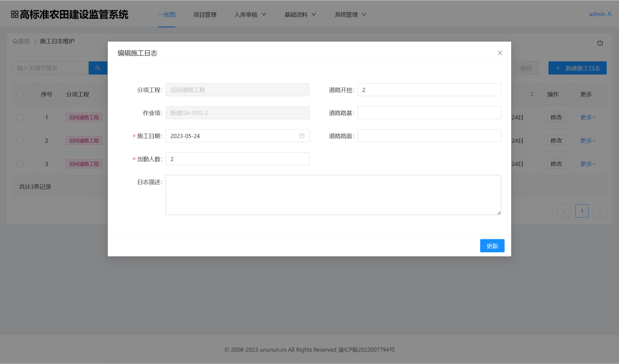Open the 项目管理 menu item
619x364 pixels.
pyautogui.click(x=205, y=15)
